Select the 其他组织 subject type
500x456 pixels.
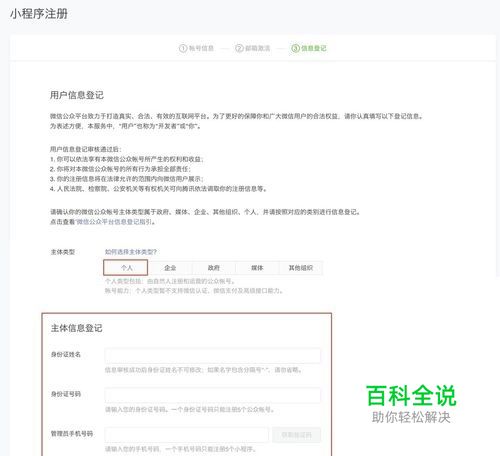click(x=301, y=268)
